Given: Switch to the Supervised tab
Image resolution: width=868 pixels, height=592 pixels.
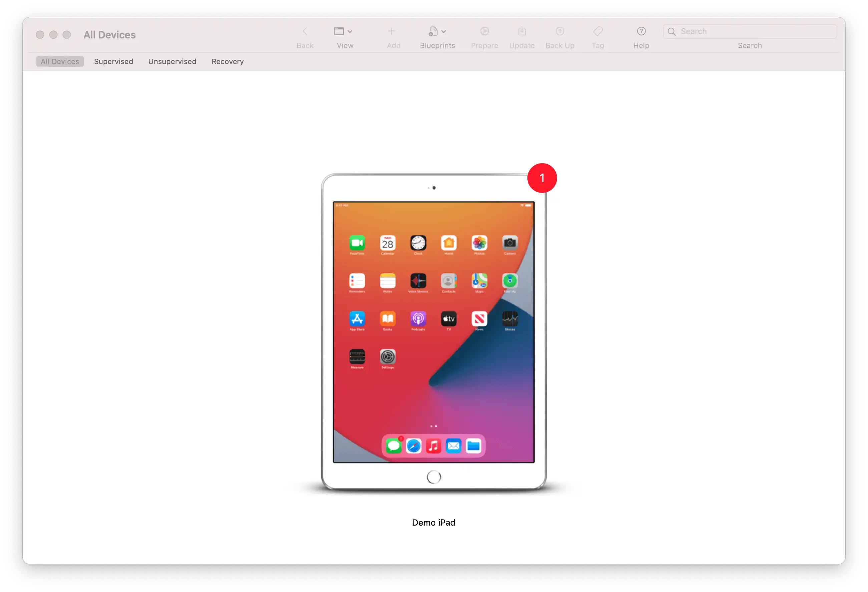Looking at the screenshot, I should click(113, 61).
